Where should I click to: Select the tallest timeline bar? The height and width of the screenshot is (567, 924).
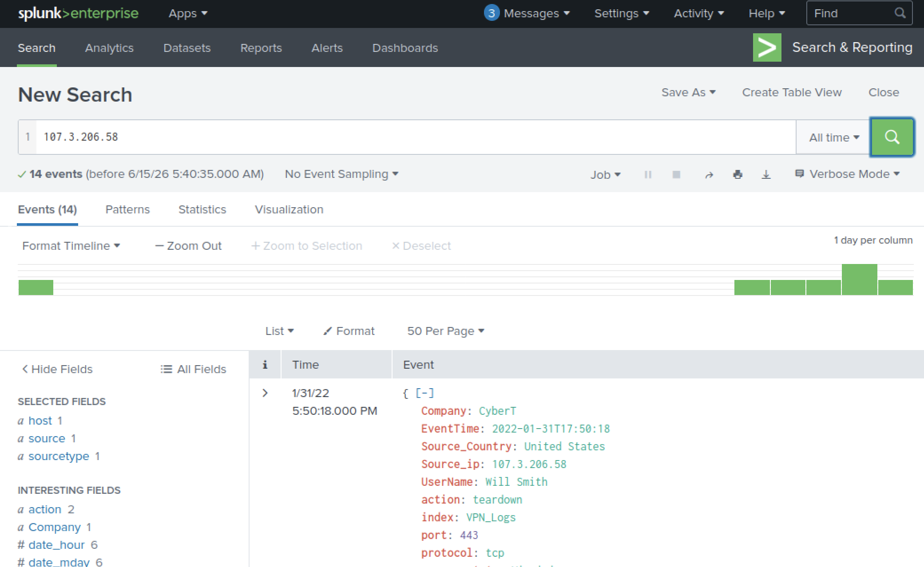click(859, 280)
